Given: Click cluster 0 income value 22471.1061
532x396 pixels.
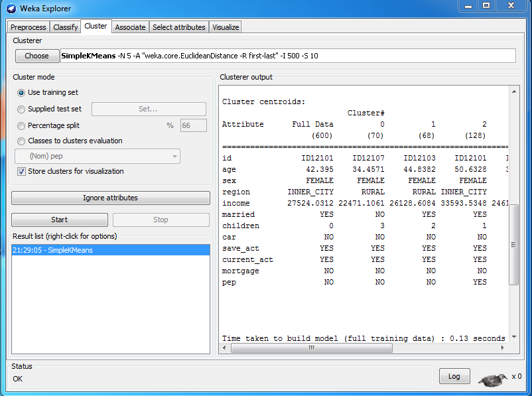Looking at the screenshot, I should 362,203.
